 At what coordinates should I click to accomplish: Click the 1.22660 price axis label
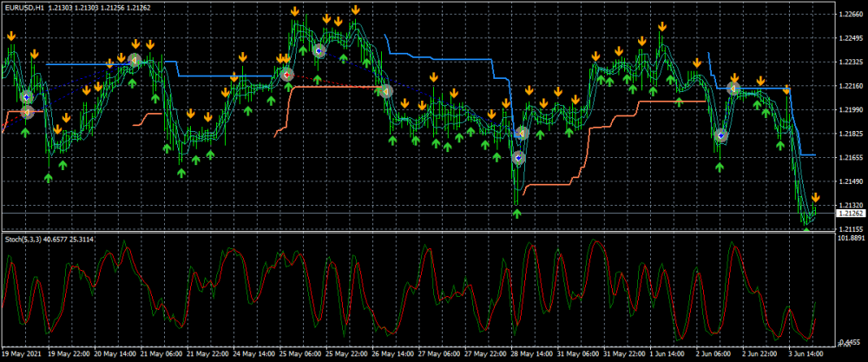(x=851, y=16)
